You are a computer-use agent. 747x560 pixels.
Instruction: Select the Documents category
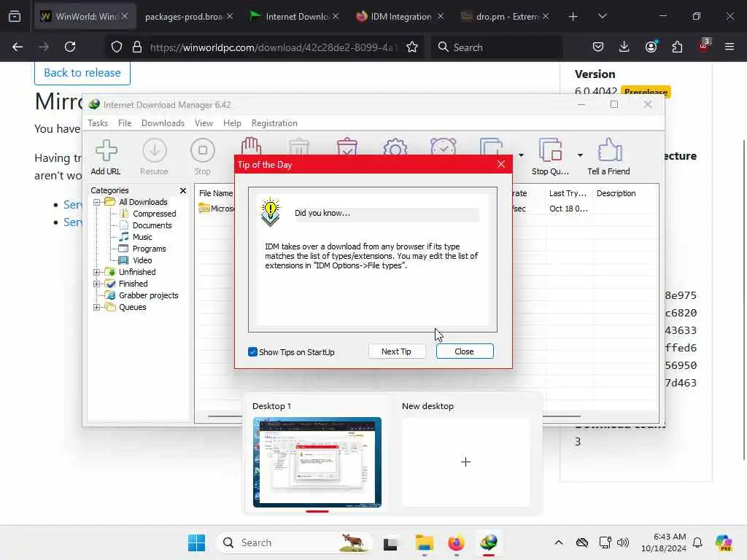click(152, 225)
